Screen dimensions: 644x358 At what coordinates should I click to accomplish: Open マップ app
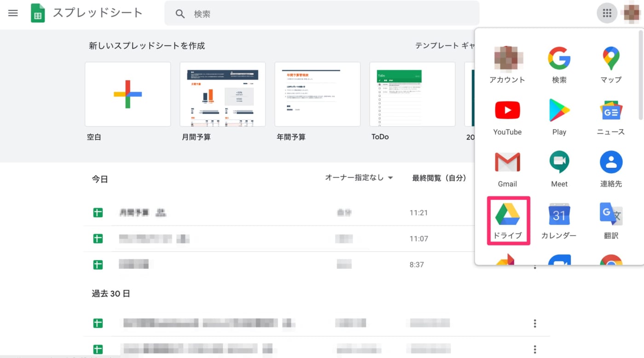(611, 65)
